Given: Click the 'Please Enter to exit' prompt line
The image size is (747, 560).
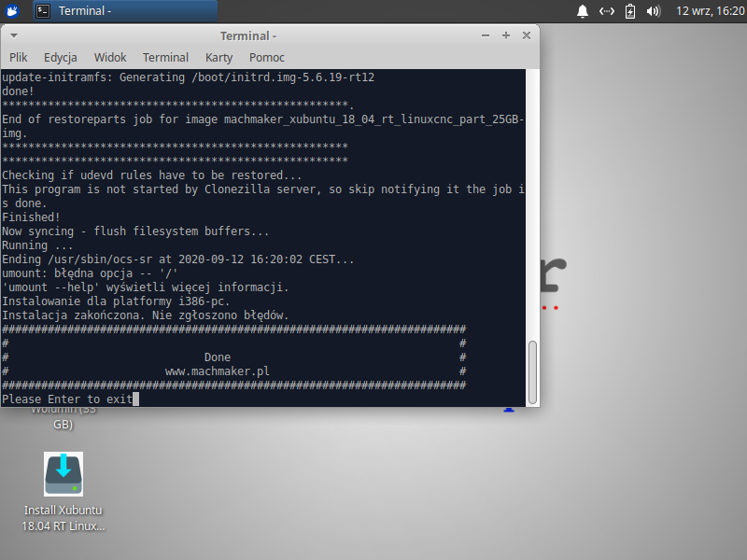Looking at the screenshot, I should (67, 399).
